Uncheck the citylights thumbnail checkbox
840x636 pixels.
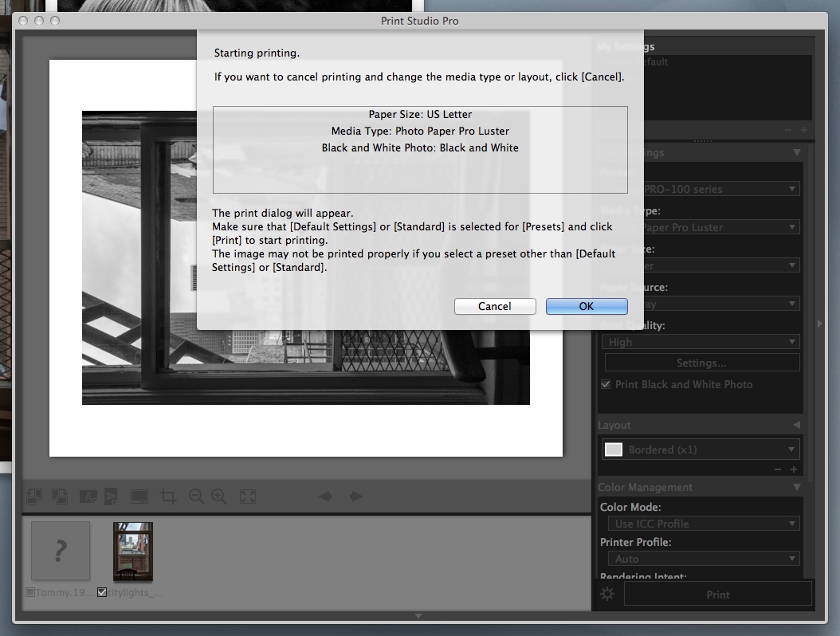(x=102, y=592)
